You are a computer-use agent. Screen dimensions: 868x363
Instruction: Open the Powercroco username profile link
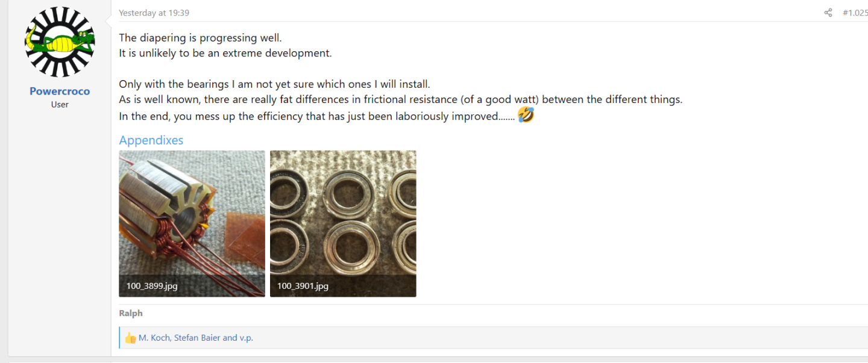60,92
